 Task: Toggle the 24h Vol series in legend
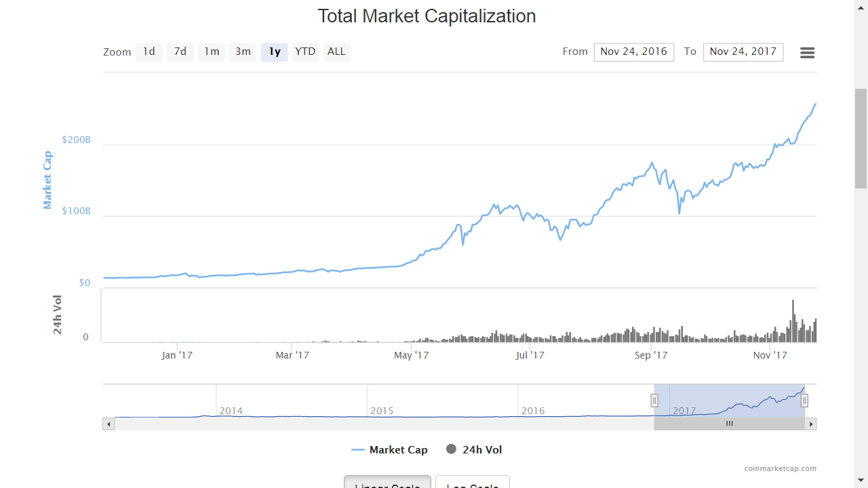point(474,450)
